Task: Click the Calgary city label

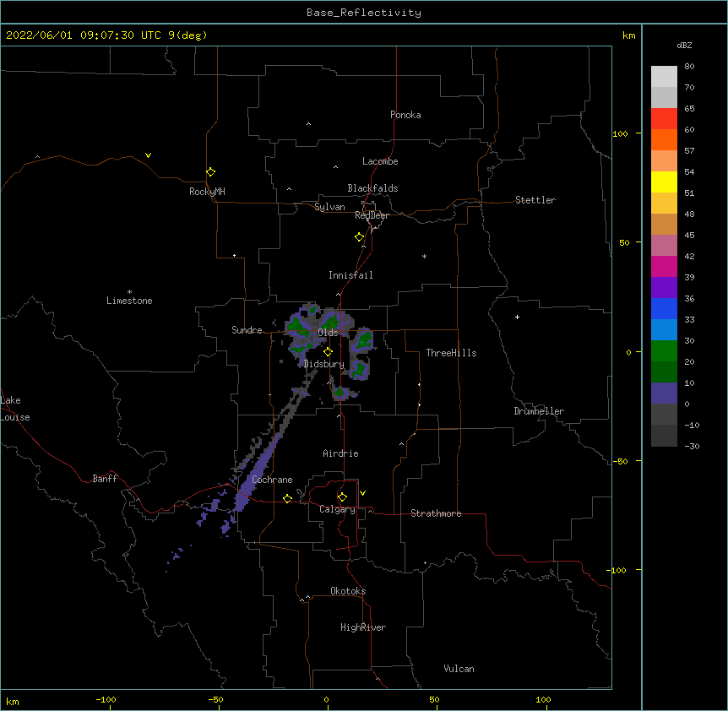Action: [x=338, y=509]
